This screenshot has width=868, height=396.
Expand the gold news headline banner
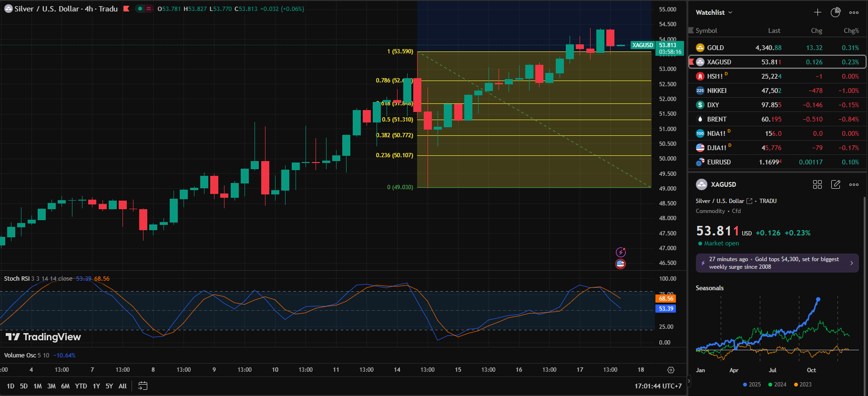777,263
